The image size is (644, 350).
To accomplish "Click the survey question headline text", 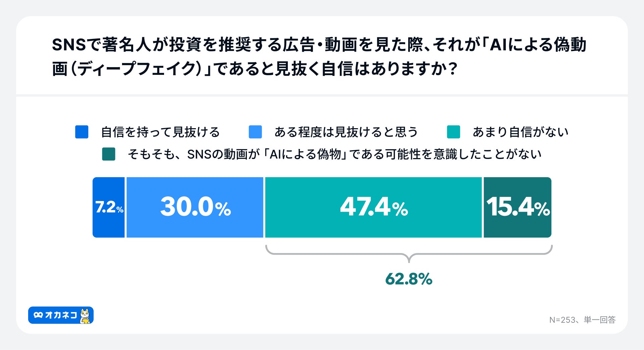I will 319,56.
